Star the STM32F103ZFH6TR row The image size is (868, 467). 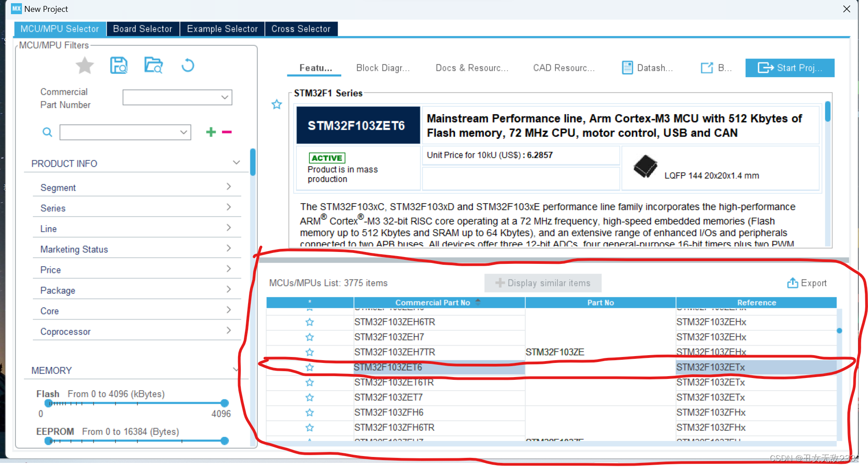coord(310,428)
